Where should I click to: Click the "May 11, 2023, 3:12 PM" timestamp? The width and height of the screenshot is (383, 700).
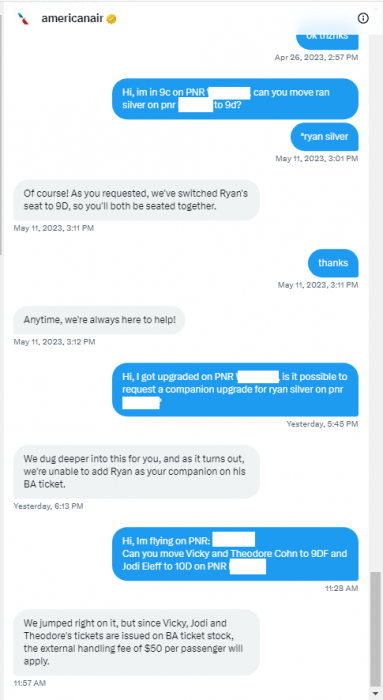54,342
